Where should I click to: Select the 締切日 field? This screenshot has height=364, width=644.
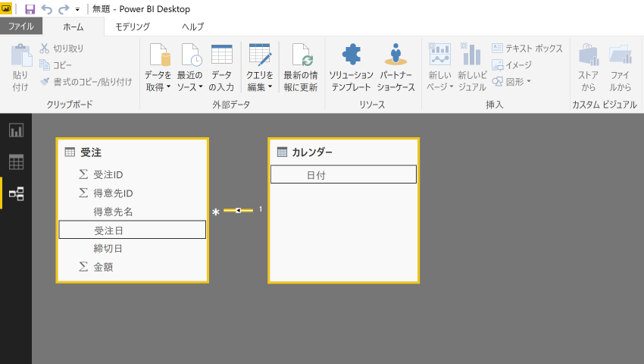(x=133, y=248)
